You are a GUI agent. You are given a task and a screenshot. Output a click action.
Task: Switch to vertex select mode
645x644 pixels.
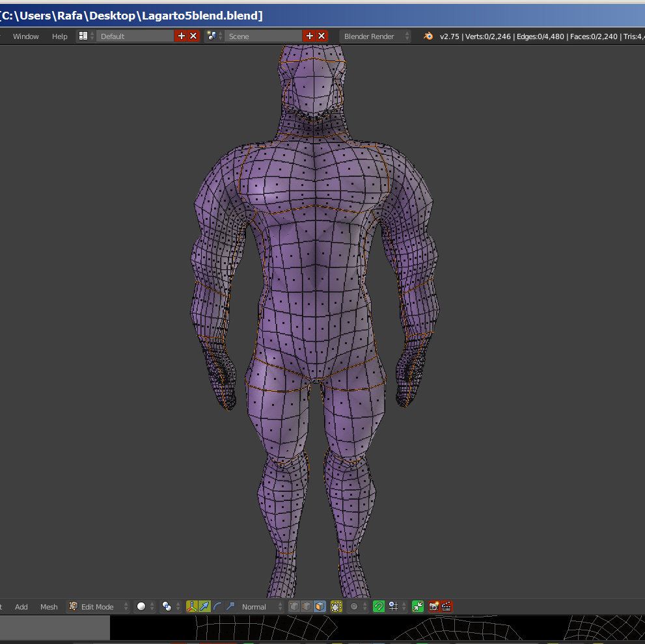(x=294, y=606)
